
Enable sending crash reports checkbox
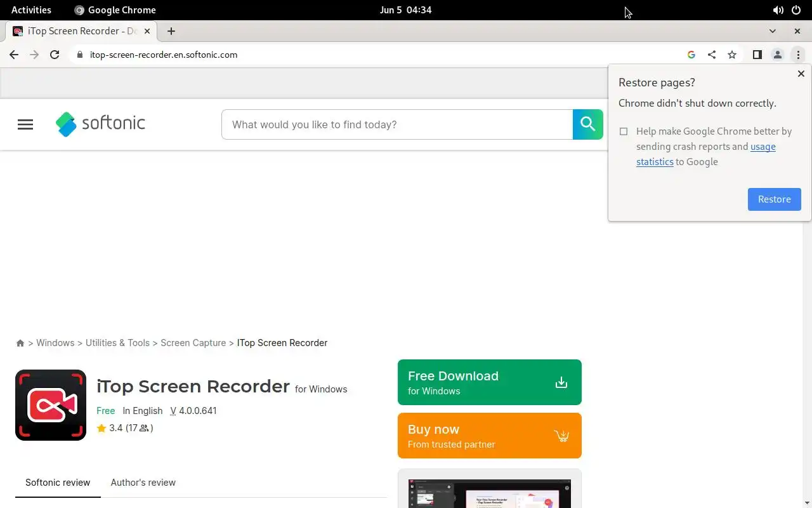coord(624,131)
